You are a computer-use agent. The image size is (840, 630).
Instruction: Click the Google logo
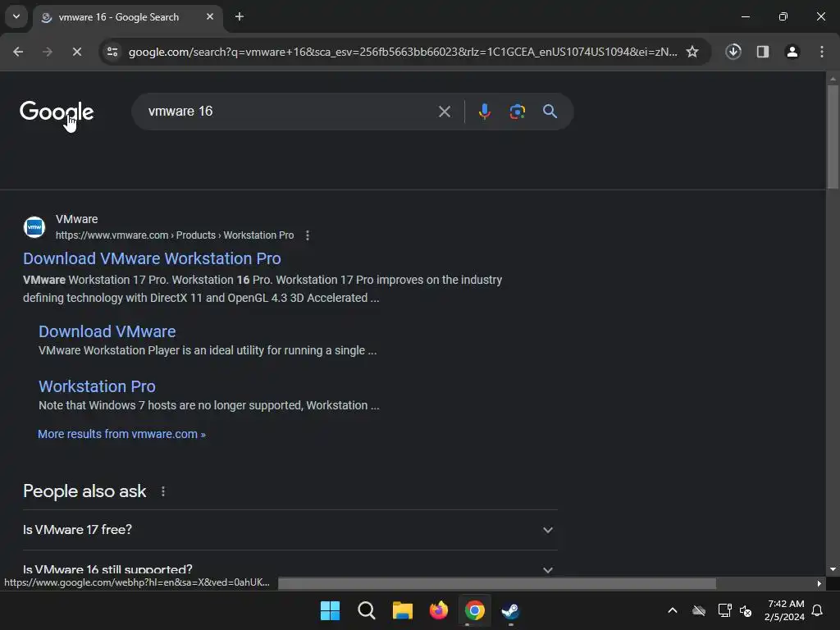57,112
